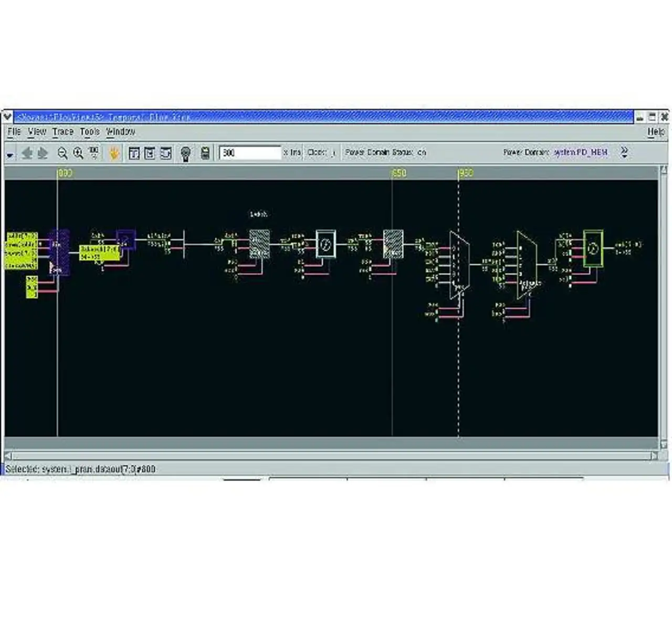
Task: Open the Trace menu
Action: [62, 132]
